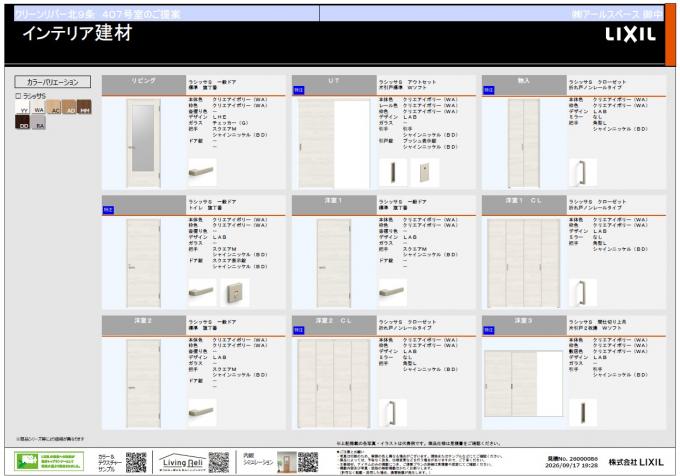Pick the RA gray color swatch
This screenshot has width=680, height=476.
click(38, 122)
